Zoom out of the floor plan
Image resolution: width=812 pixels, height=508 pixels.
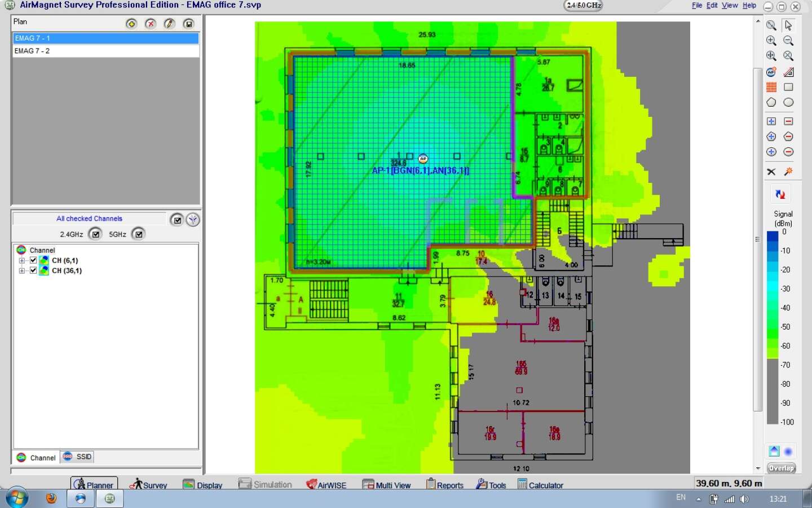788,41
